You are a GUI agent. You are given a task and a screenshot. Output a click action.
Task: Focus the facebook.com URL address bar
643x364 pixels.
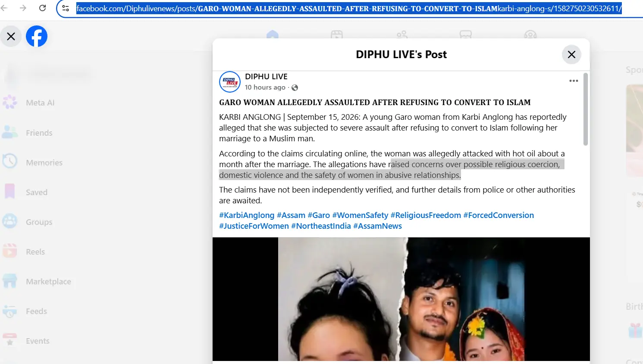tap(349, 8)
